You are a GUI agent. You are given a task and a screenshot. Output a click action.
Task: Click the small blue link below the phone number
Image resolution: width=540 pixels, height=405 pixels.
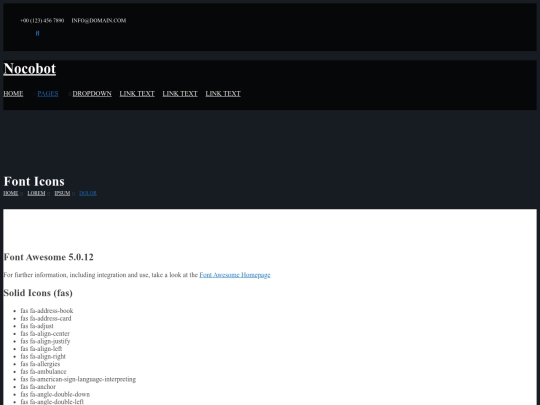coord(38,33)
